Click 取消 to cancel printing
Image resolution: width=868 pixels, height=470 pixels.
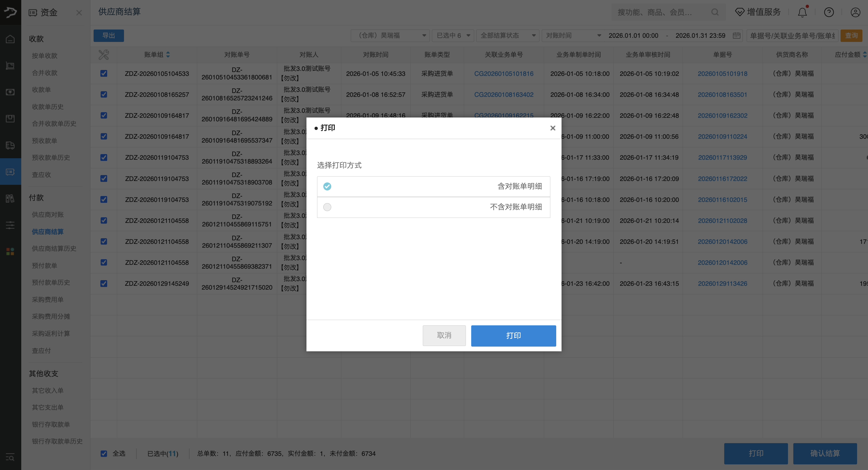click(444, 336)
